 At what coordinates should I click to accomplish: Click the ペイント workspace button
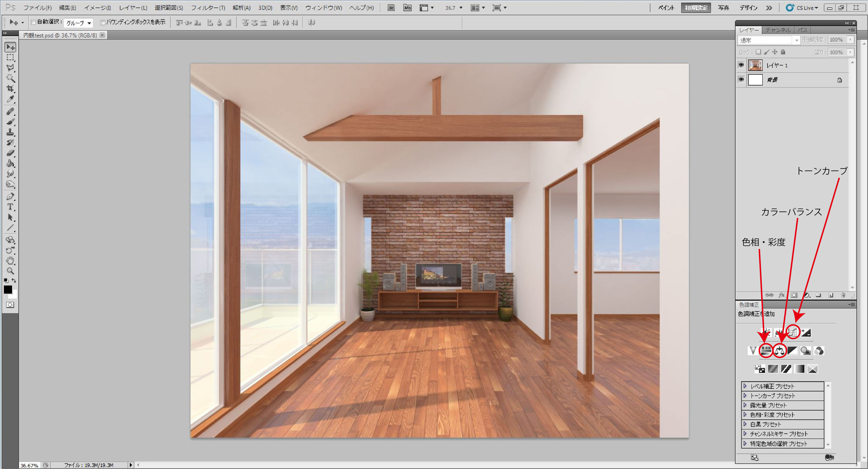coord(666,8)
